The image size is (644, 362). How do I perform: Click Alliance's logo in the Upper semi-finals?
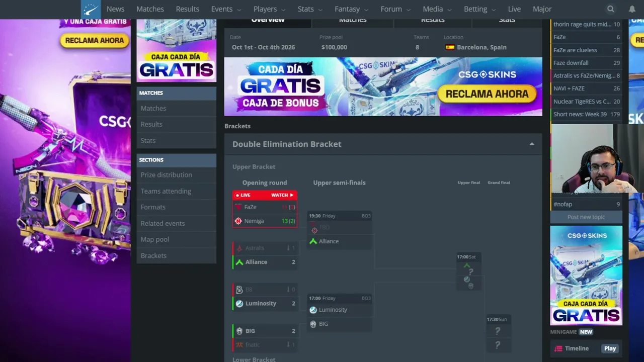(x=313, y=241)
